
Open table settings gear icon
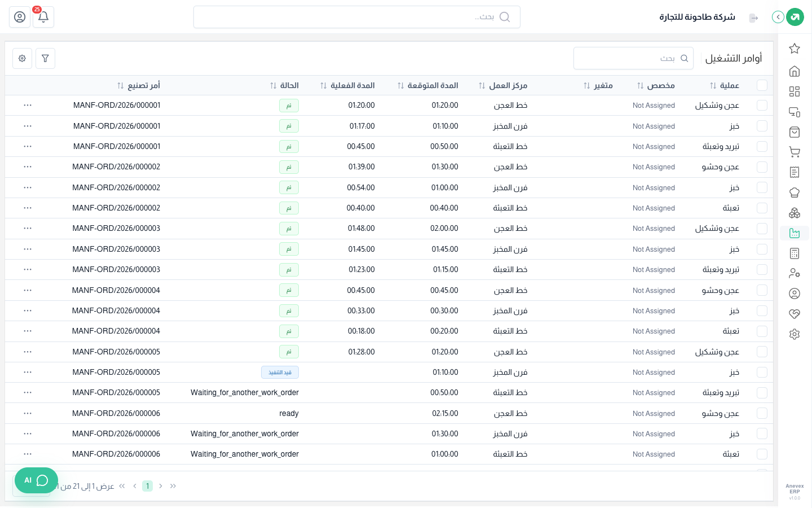(22, 58)
